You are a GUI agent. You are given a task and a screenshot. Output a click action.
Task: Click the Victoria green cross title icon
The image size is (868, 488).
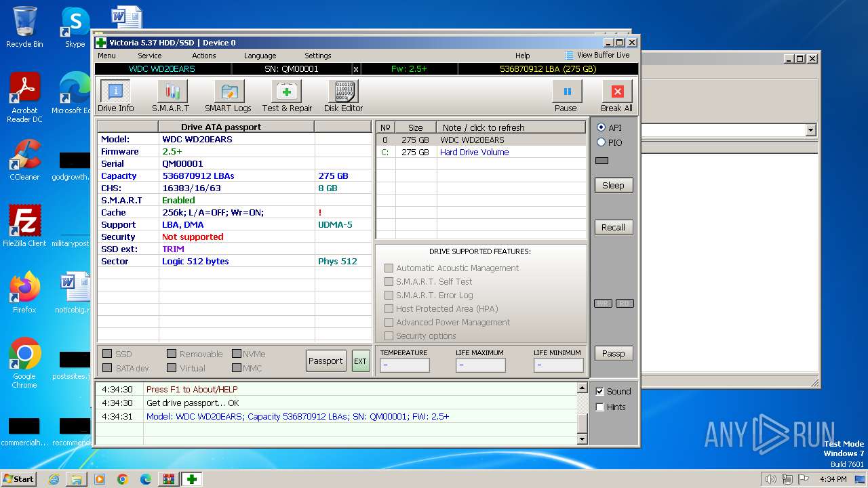101,43
